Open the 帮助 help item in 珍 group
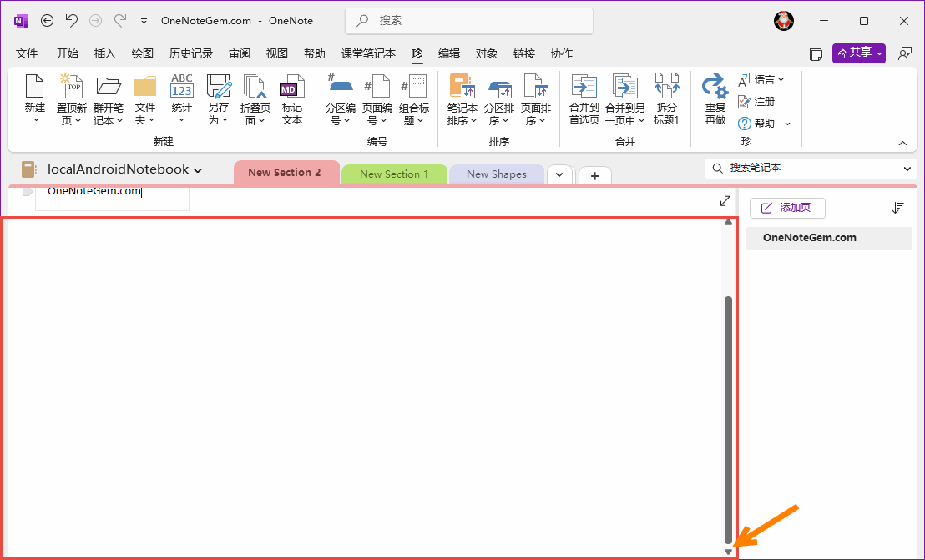 (764, 124)
